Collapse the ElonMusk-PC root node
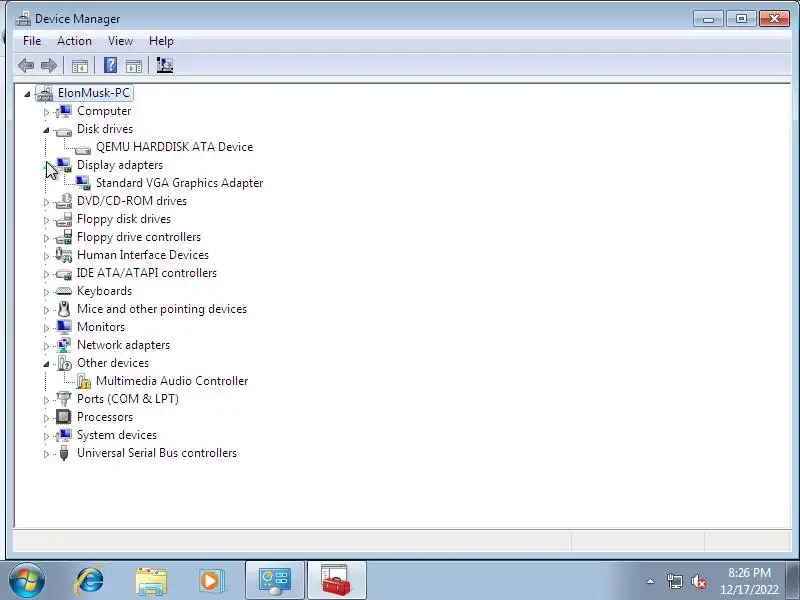The width and height of the screenshot is (800, 600). pyautogui.click(x=27, y=94)
